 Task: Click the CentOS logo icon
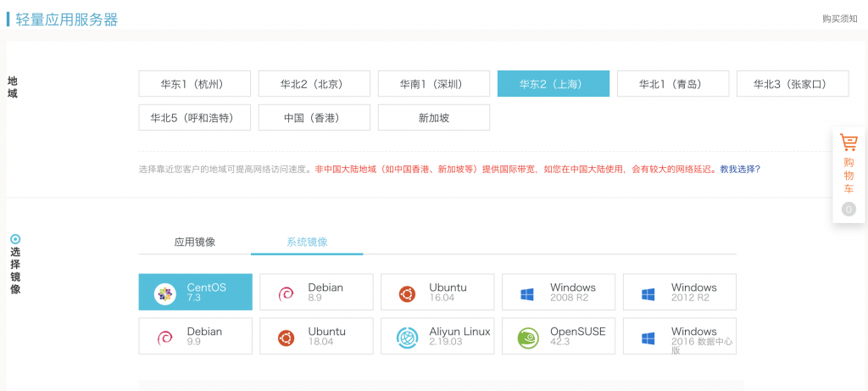coord(165,293)
